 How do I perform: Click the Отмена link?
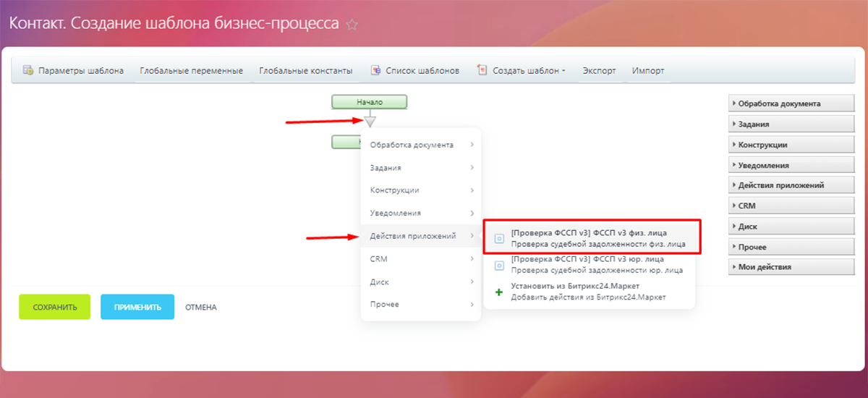click(x=200, y=308)
